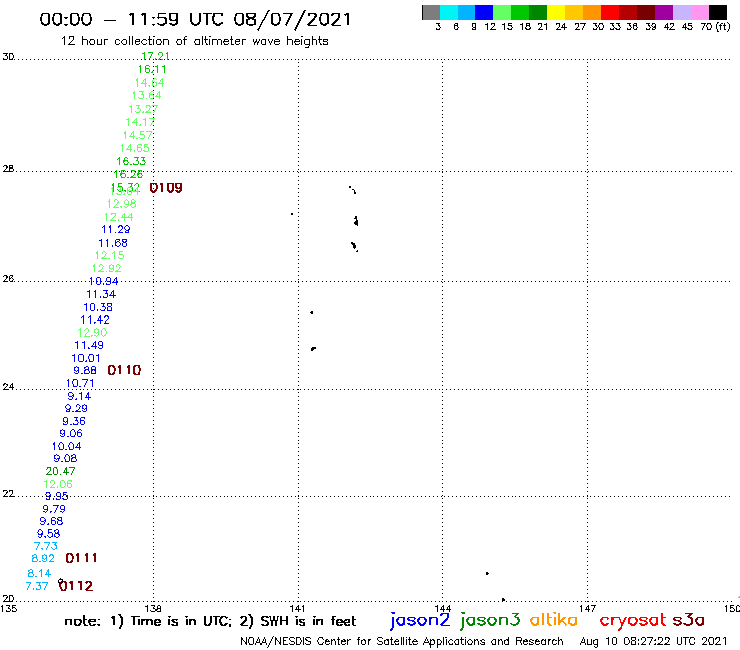
Task: Click the jason3 satellite legend label
Action: 490,621
